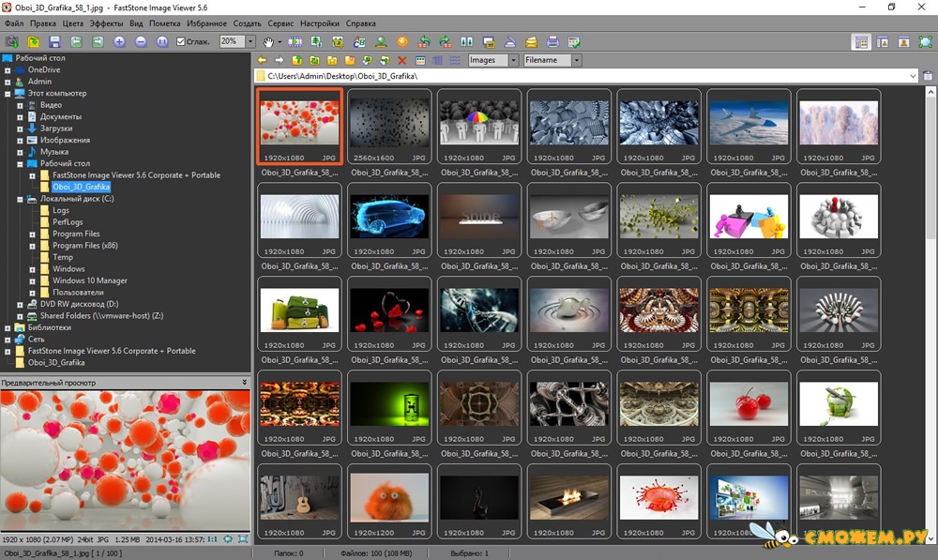Click the Zoom Out minus icon

tap(141, 42)
